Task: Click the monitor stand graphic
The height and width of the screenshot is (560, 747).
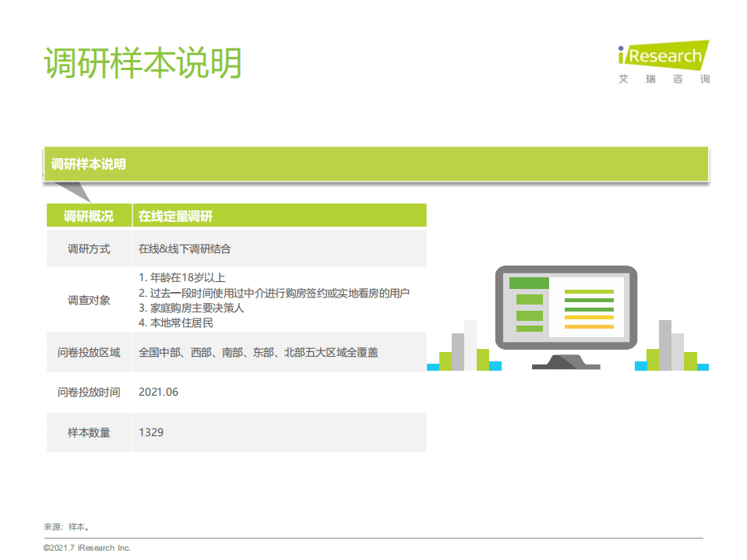Action: click(566, 360)
